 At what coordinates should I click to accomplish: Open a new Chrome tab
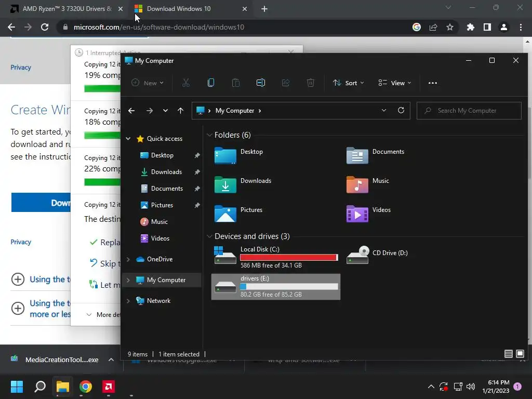[x=264, y=9]
